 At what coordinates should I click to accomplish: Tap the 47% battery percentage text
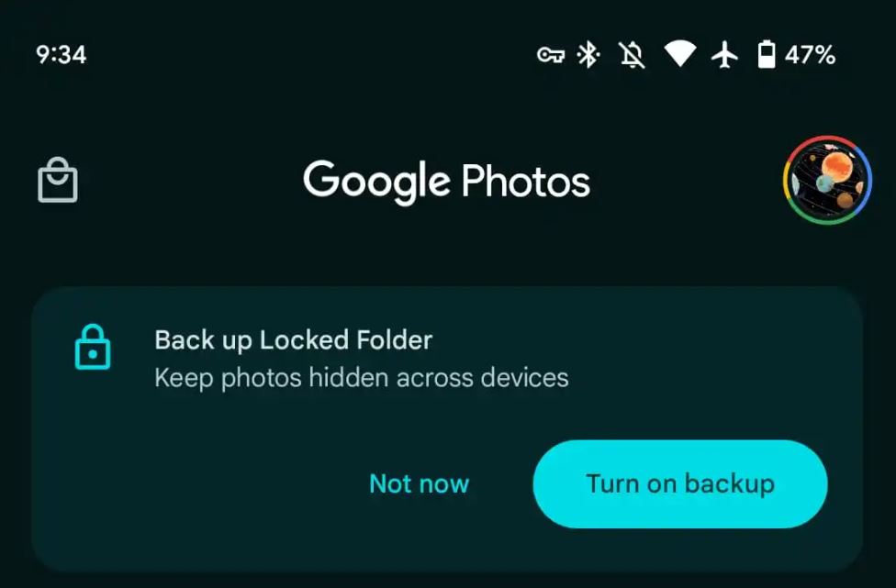811,55
